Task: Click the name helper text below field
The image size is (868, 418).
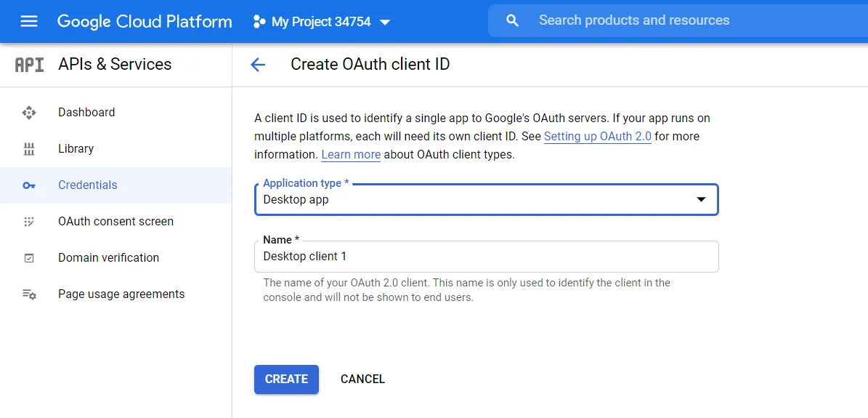Action: pos(466,290)
